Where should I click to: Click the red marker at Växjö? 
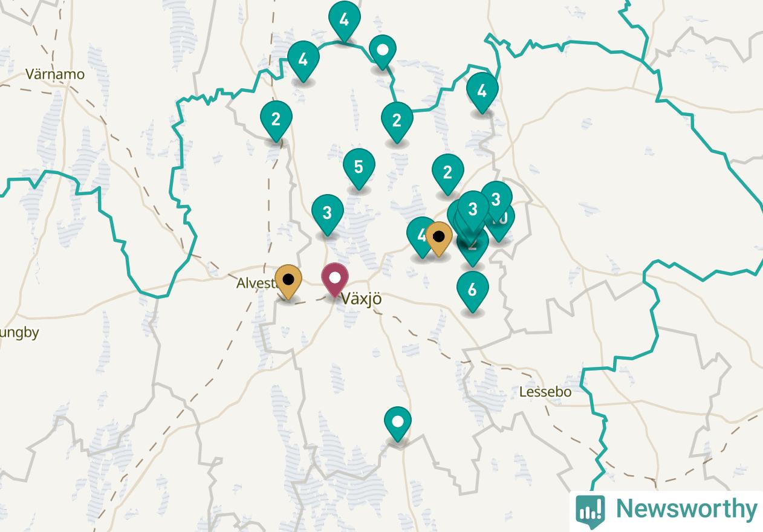click(335, 279)
